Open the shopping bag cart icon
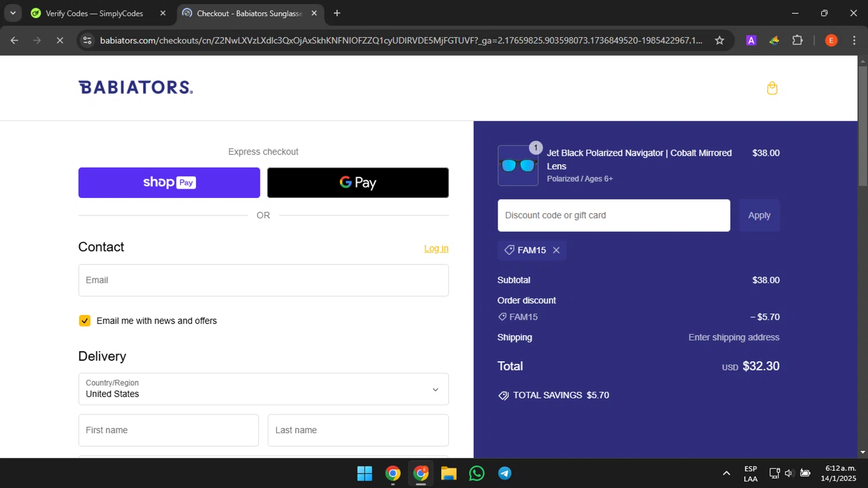 pyautogui.click(x=772, y=88)
